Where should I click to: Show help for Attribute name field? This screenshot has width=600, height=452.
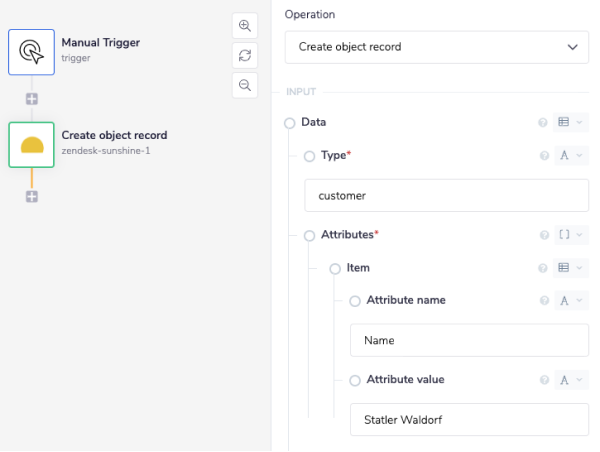[x=543, y=301]
